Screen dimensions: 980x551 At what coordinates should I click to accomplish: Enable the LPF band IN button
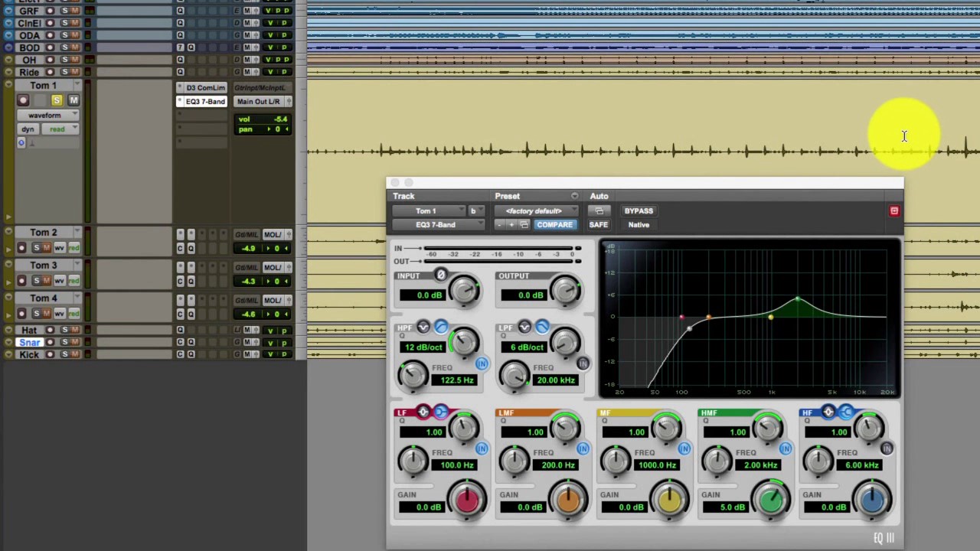coord(583,364)
